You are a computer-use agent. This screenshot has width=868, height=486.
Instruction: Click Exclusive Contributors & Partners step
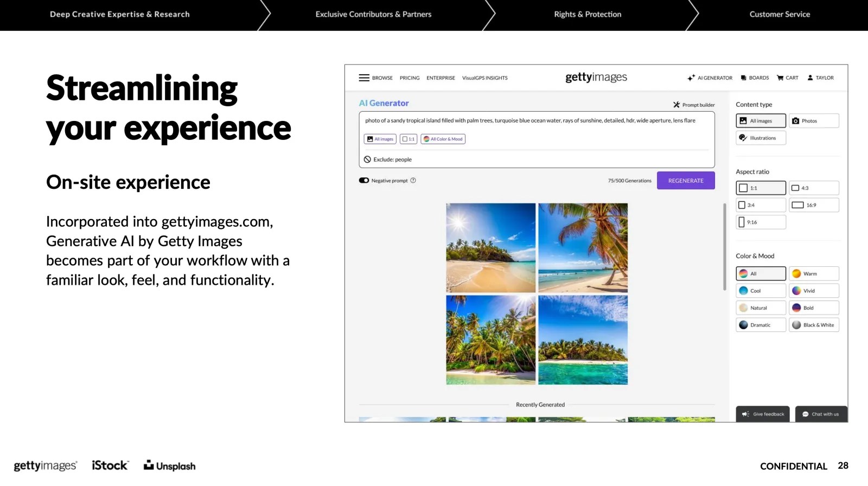[373, 14]
